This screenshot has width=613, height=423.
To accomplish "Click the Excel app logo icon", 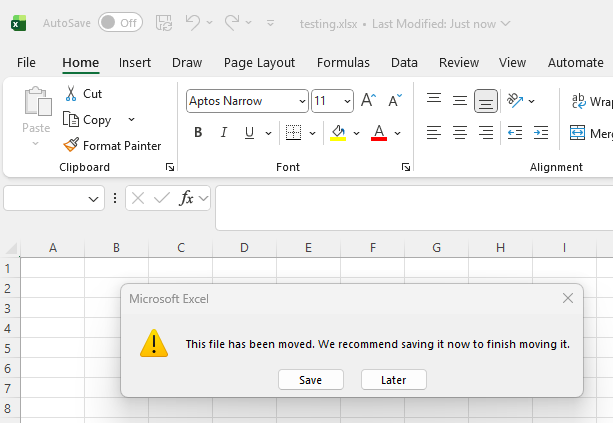I will click(18, 23).
